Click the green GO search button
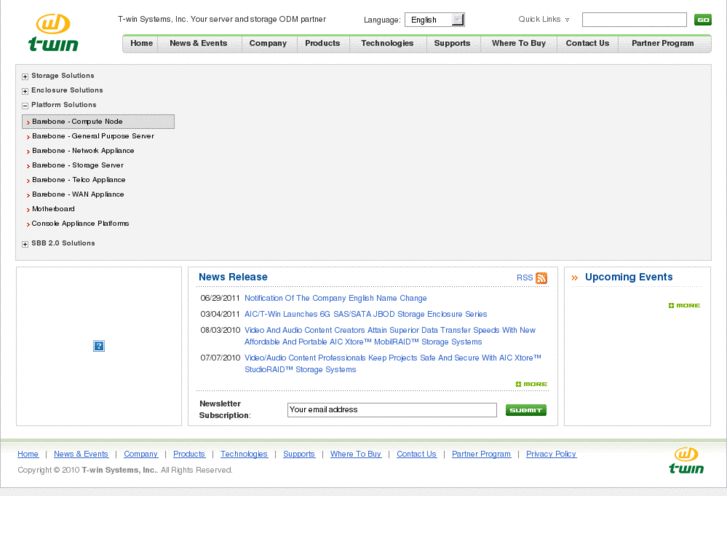Screen dimensions: 727x545 coord(702,20)
